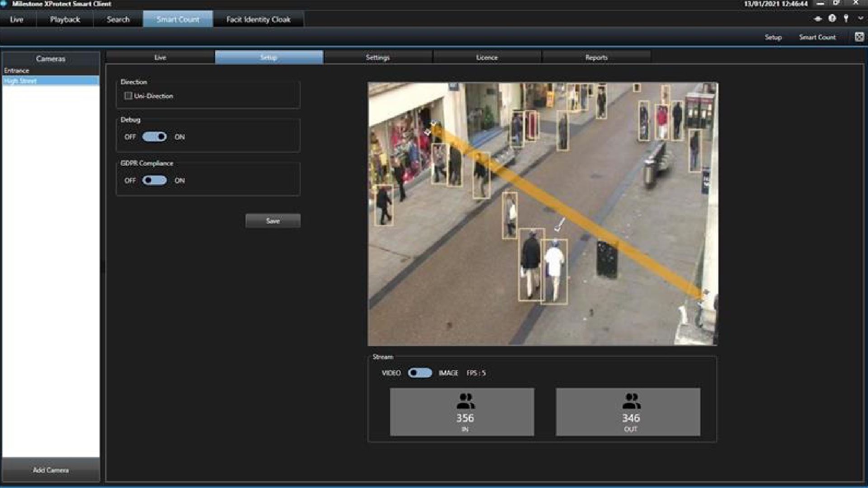The height and width of the screenshot is (488, 868).
Task: Toggle the Video/Image stream switch
Action: tap(420, 373)
